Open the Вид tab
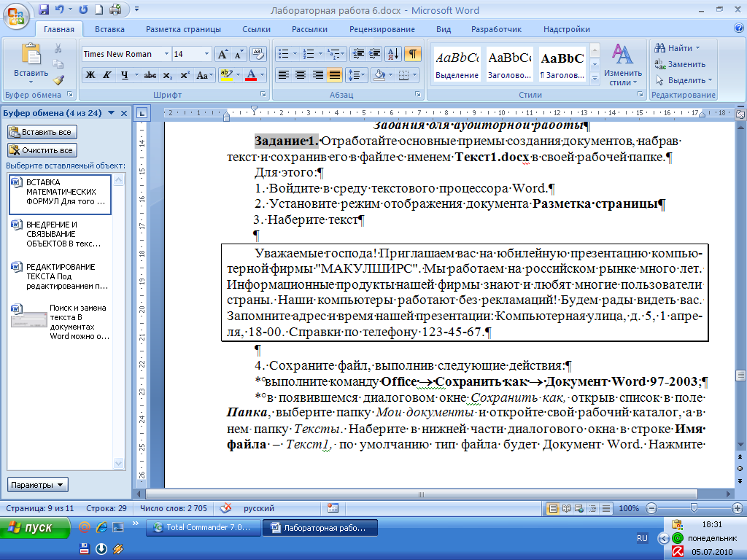Screen dimensions: 747x560 coord(444,29)
